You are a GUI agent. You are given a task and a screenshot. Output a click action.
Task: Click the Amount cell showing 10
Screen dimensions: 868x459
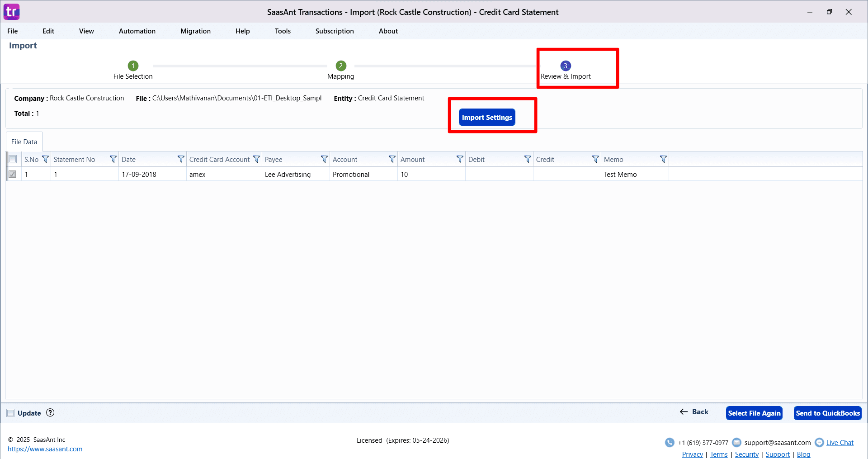431,174
